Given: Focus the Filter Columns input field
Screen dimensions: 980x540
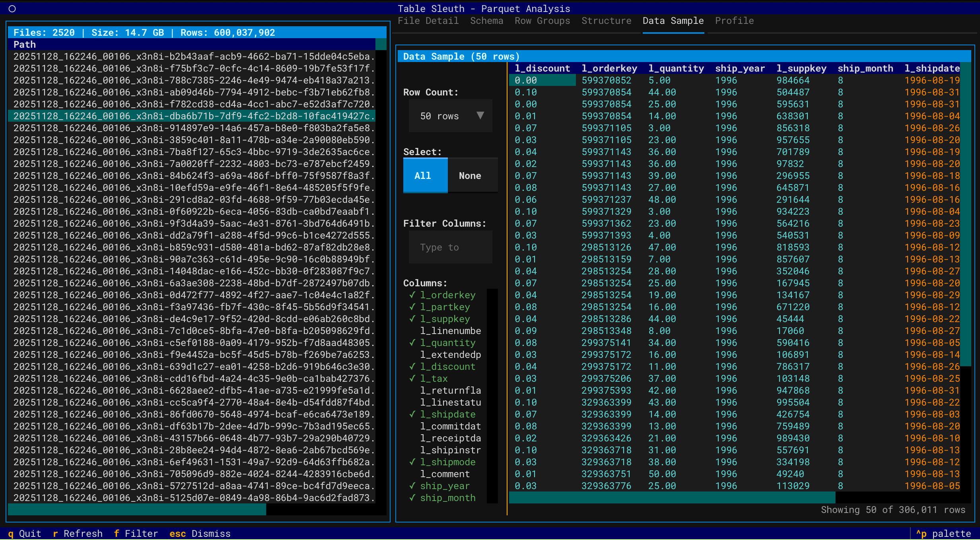Looking at the screenshot, I should [450, 247].
